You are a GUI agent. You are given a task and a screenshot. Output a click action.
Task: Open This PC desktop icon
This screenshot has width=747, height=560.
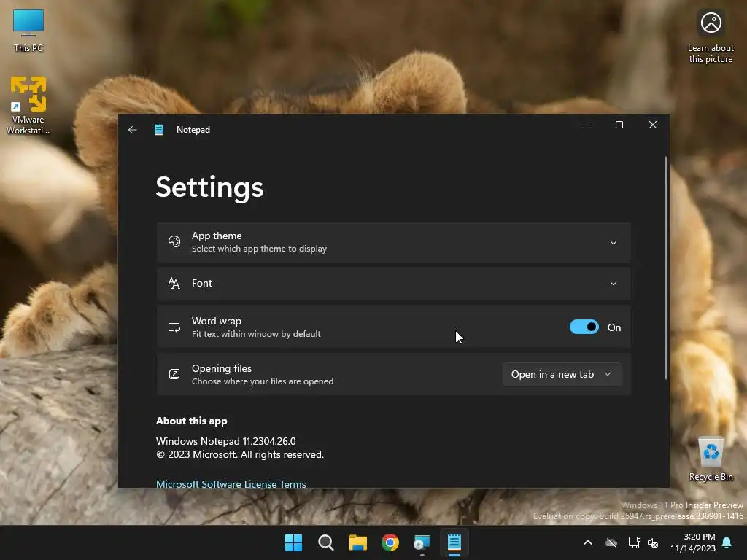pos(28,31)
